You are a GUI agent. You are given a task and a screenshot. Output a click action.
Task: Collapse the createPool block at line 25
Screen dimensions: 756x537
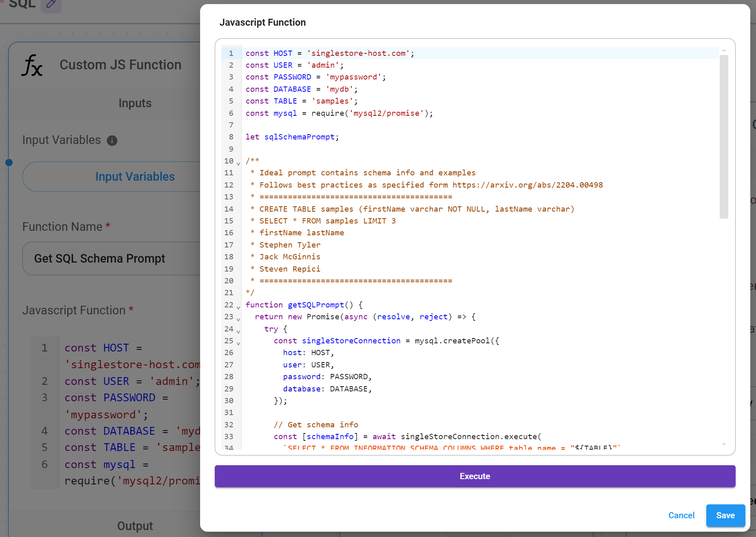238,343
